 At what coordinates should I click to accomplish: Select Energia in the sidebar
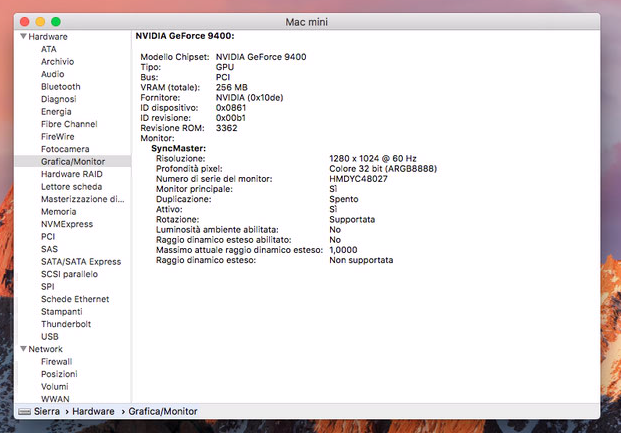[x=56, y=111]
